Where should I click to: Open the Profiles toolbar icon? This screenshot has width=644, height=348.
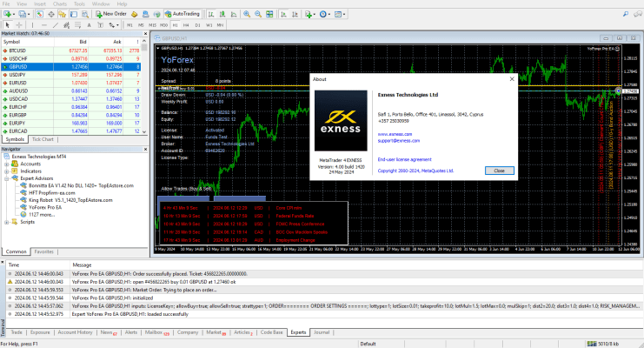22,14
